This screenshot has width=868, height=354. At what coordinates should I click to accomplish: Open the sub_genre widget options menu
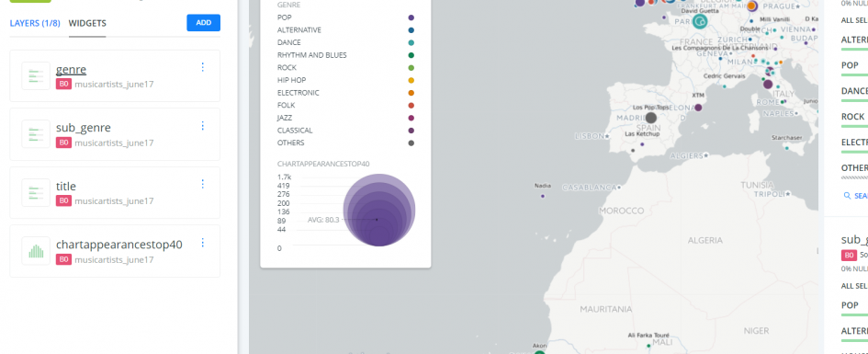[202, 126]
